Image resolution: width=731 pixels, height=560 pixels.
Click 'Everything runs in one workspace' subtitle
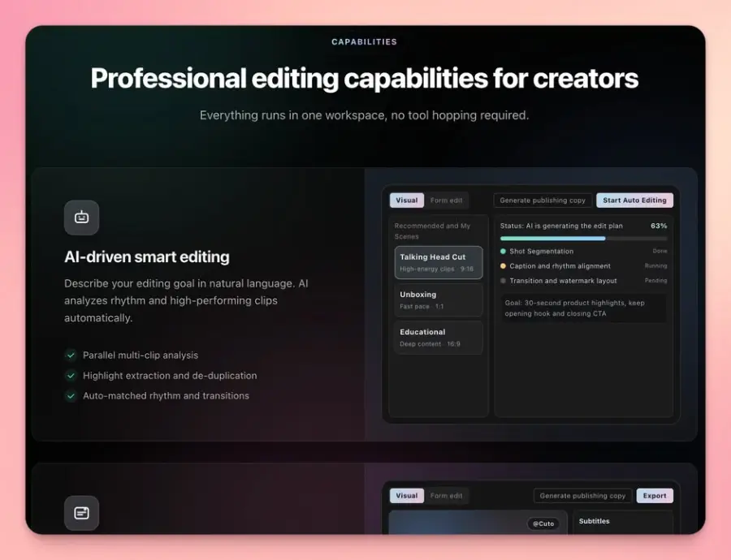pos(364,115)
